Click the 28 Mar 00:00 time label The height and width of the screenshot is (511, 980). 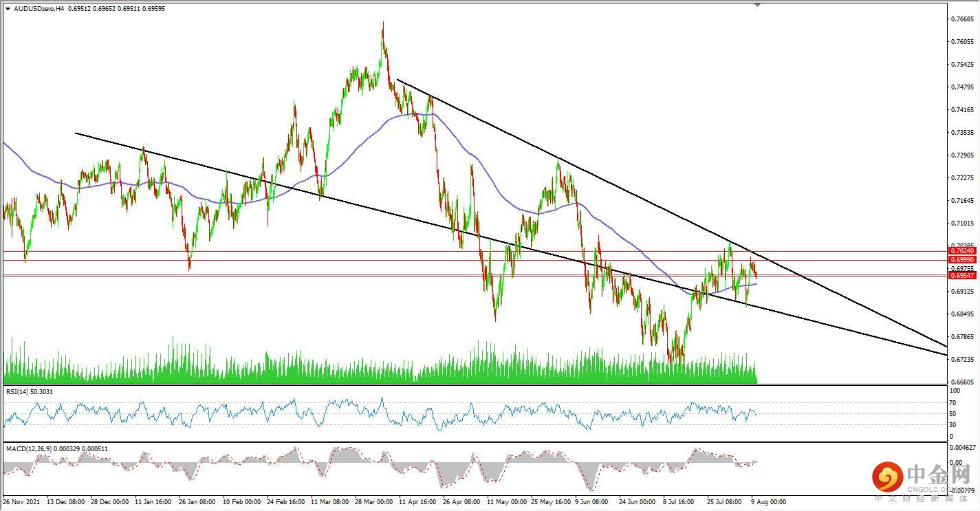point(375,502)
